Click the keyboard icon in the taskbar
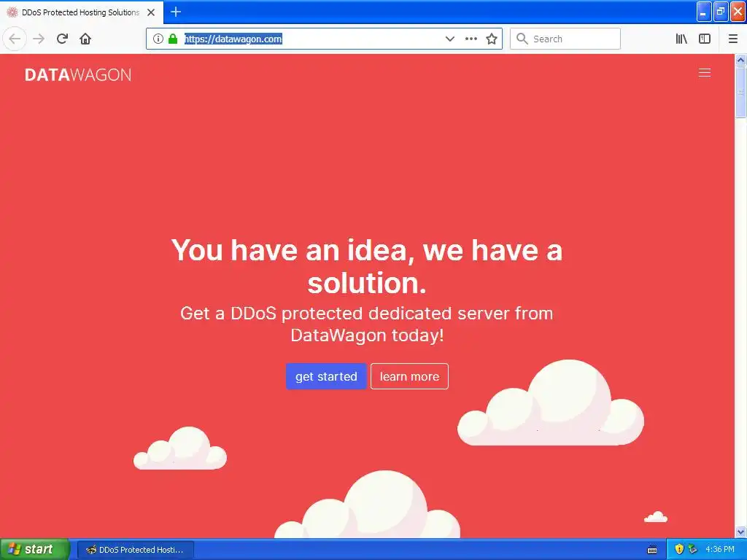This screenshot has height=560, width=747. [x=652, y=550]
